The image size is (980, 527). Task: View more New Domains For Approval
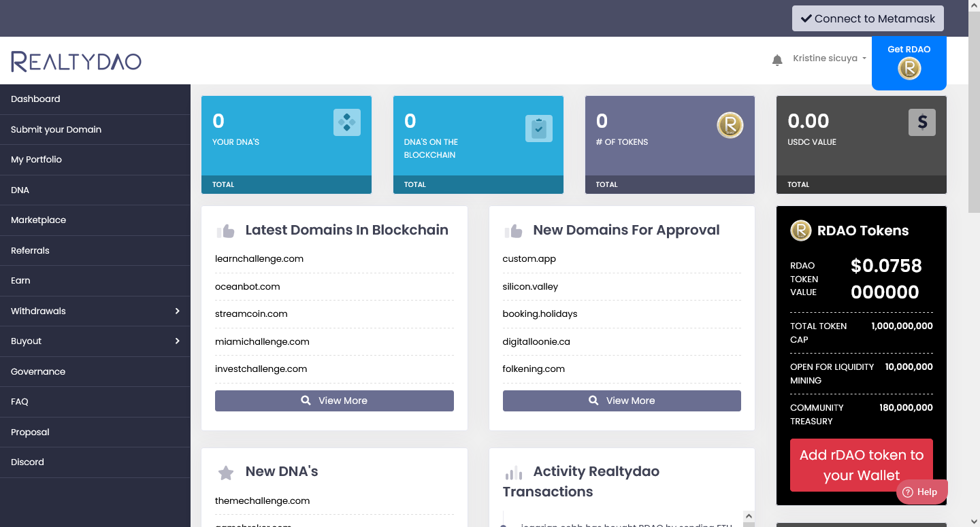622,401
